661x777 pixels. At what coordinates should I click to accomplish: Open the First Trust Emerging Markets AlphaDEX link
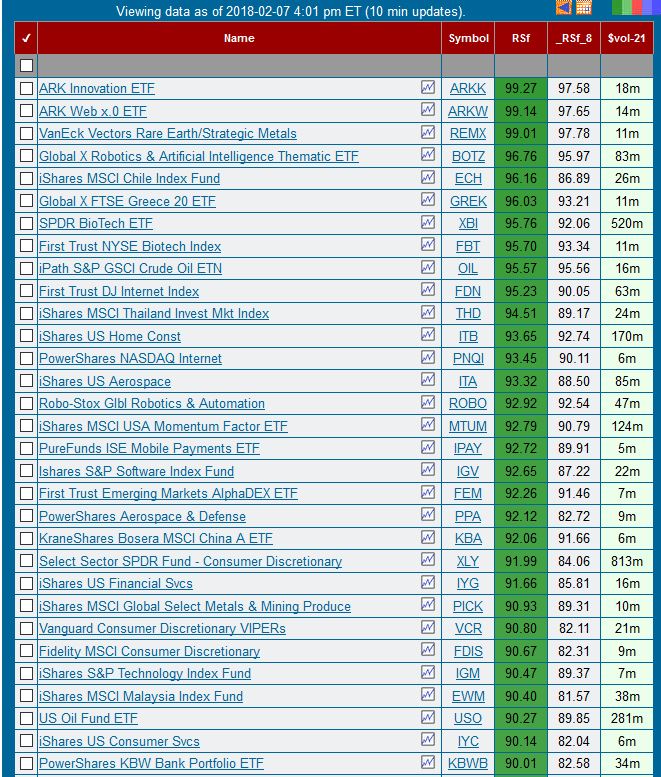(168, 494)
